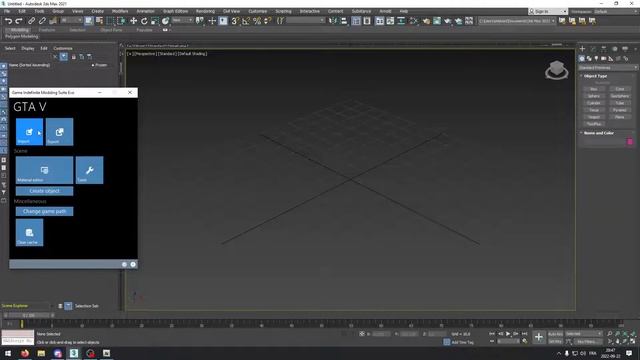Toggle the Scene Explorer toolbar icon

(356, 21)
